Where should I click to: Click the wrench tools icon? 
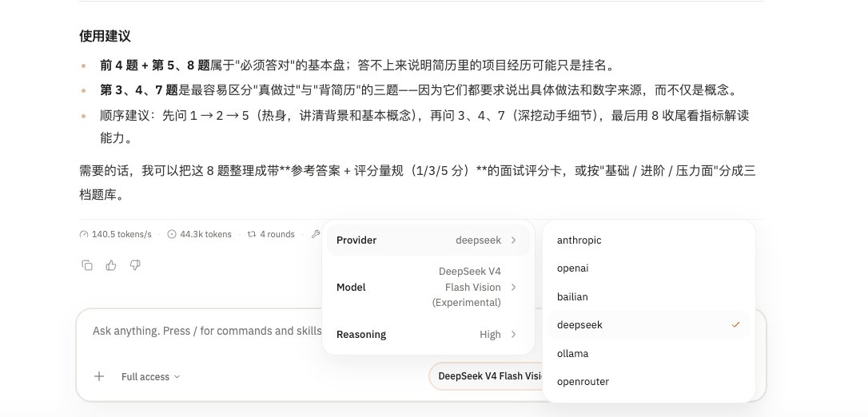coord(316,234)
